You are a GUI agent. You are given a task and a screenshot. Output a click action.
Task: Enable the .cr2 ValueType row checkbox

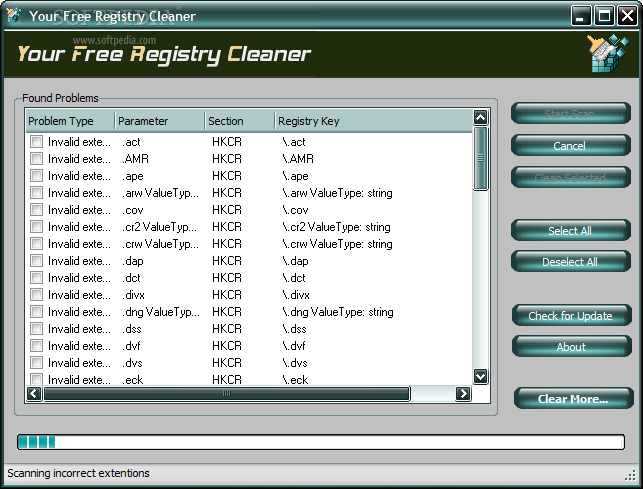tap(36, 227)
